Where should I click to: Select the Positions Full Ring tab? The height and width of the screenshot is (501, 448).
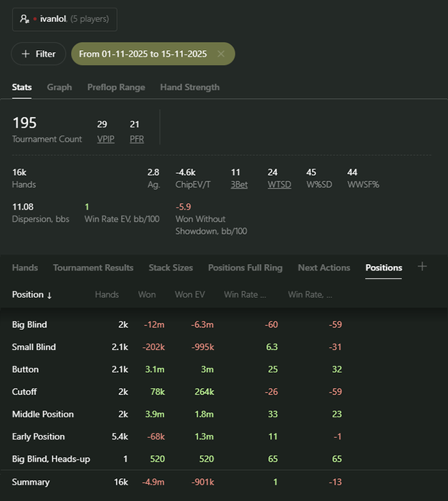245,268
